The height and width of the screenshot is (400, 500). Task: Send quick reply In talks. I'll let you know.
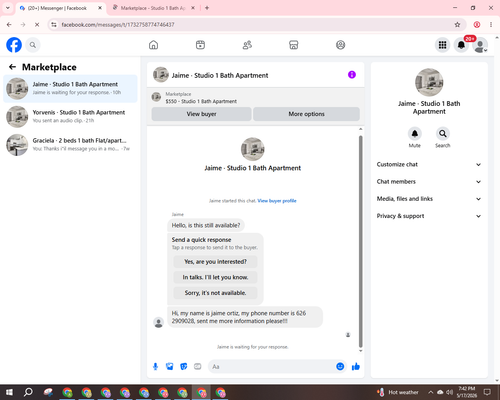215,277
